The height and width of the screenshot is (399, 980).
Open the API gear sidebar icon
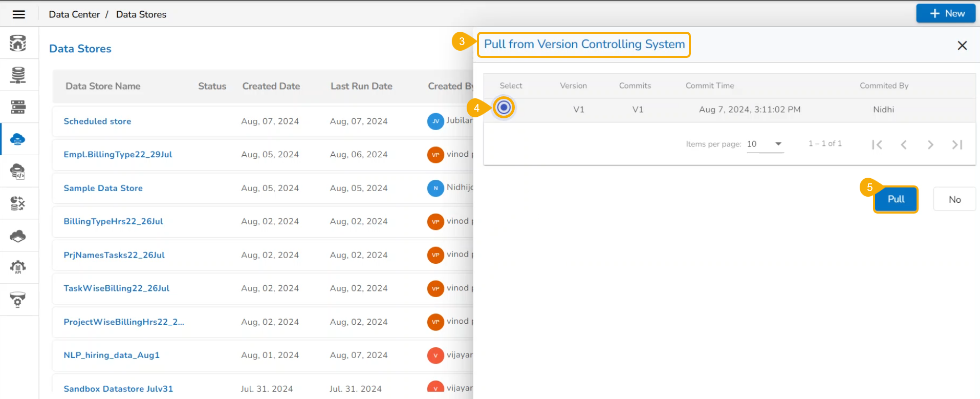(18, 267)
